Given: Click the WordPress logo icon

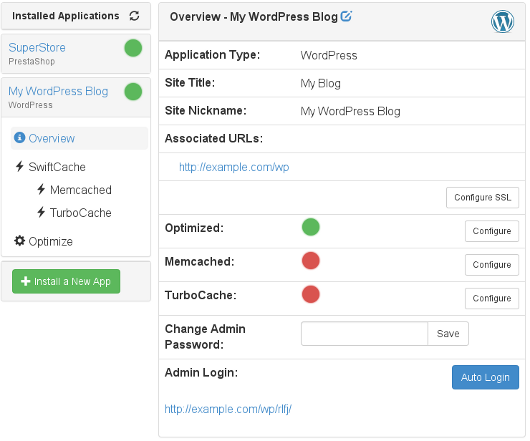Looking at the screenshot, I should [x=503, y=21].
